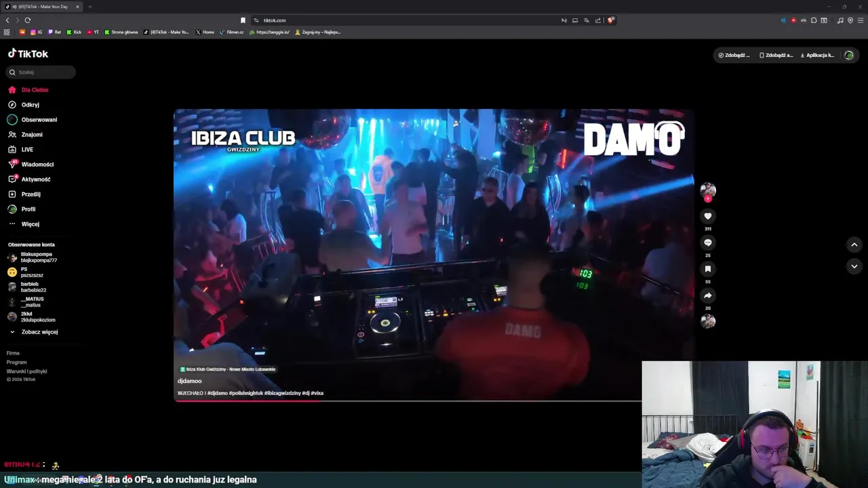Reload the page with refresh icon

coord(28,20)
